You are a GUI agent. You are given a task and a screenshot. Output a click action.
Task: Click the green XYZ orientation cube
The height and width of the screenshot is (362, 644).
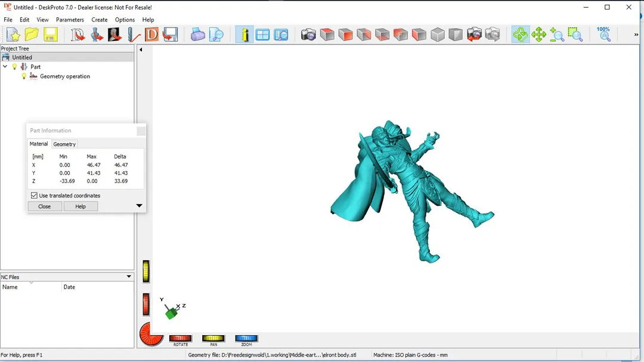tap(171, 314)
